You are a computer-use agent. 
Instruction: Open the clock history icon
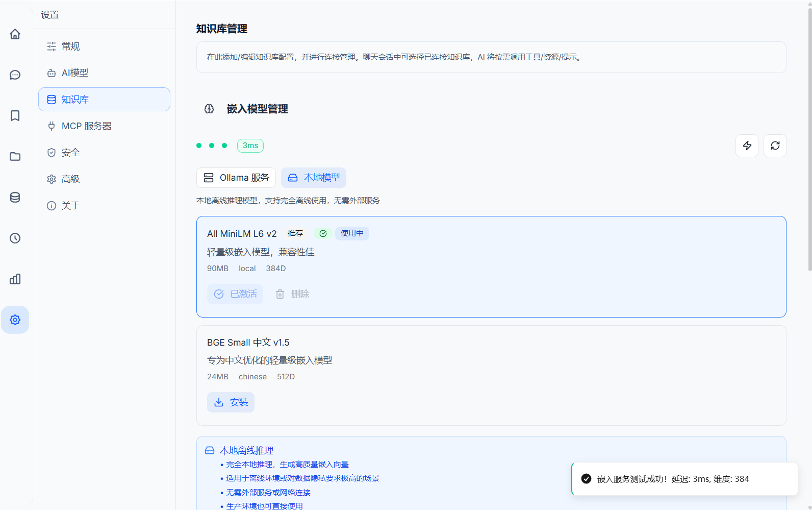(15, 238)
